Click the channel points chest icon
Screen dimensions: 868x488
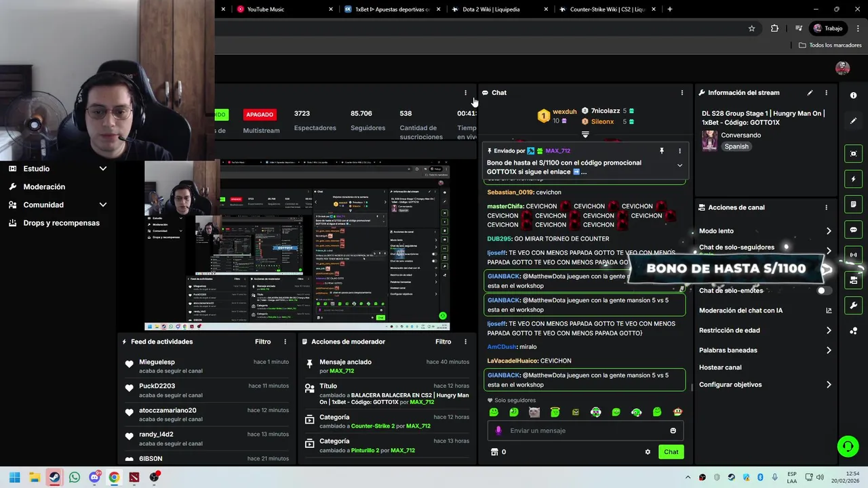[494, 452]
